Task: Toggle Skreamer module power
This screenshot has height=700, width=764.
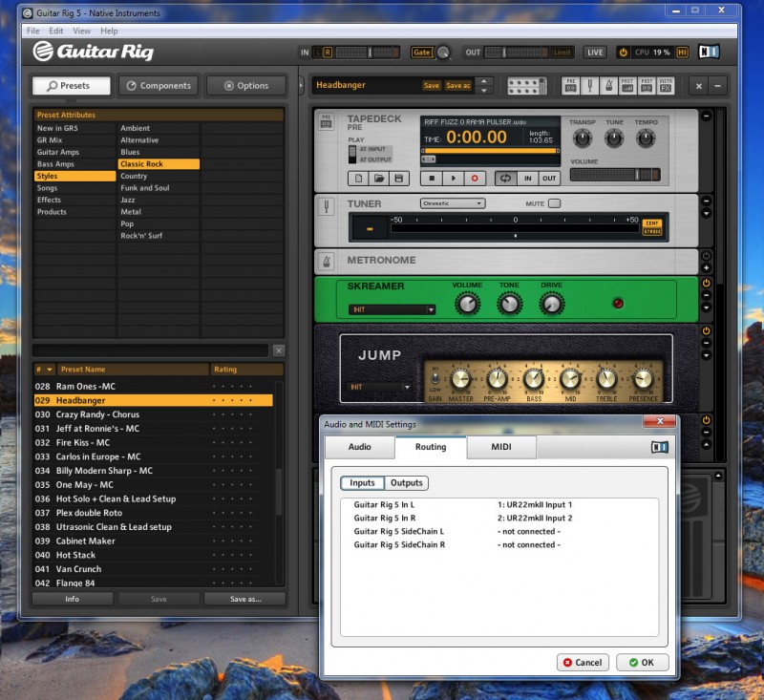Action: [706, 283]
